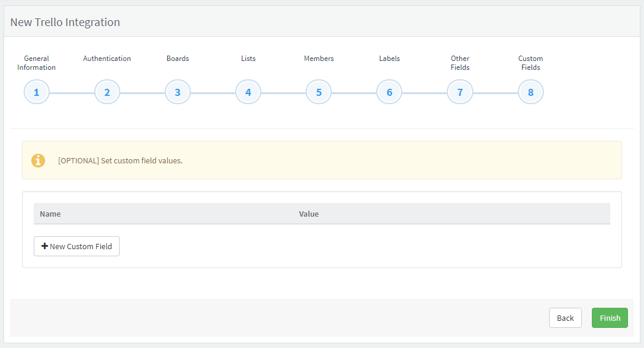Click the Authentication step label
Image resolution: width=644 pixels, height=348 pixels.
click(107, 59)
